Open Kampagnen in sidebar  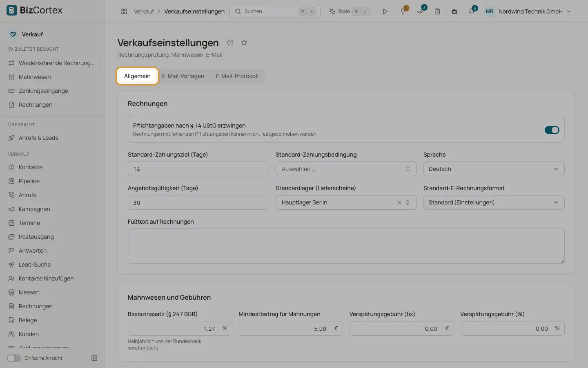(52, 209)
